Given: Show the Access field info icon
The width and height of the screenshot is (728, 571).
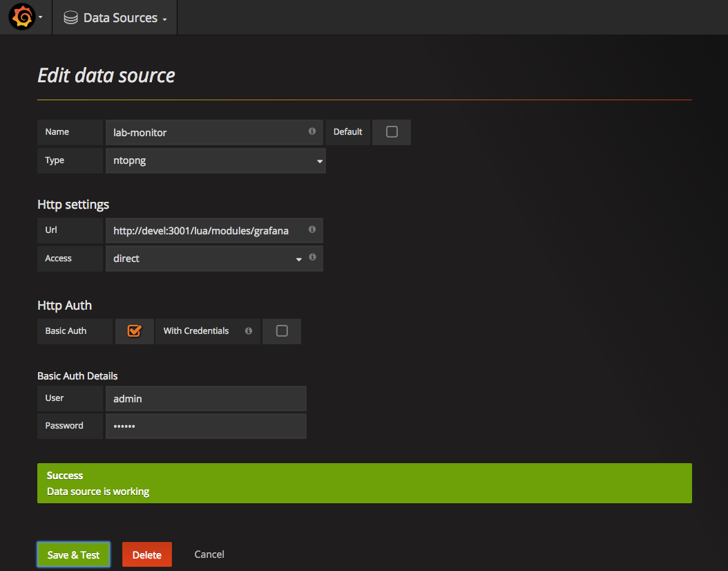Looking at the screenshot, I should (312, 257).
